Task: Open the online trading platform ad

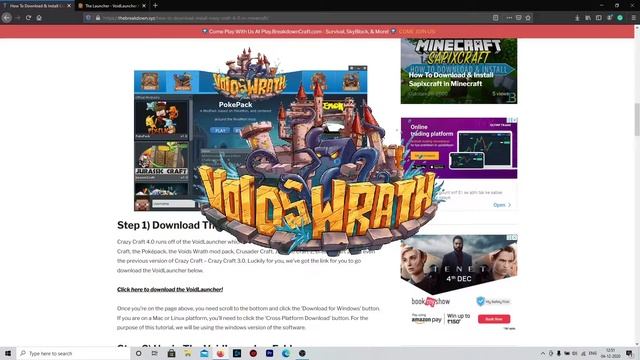Action: click(x=459, y=148)
